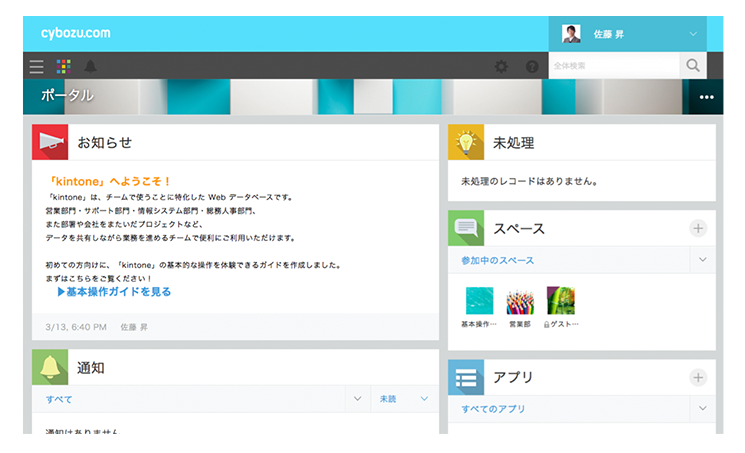The width and height of the screenshot is (745, 453).
Task: Add a new app with plus icon
Action: pyautogui.click(x=698, y=378)
